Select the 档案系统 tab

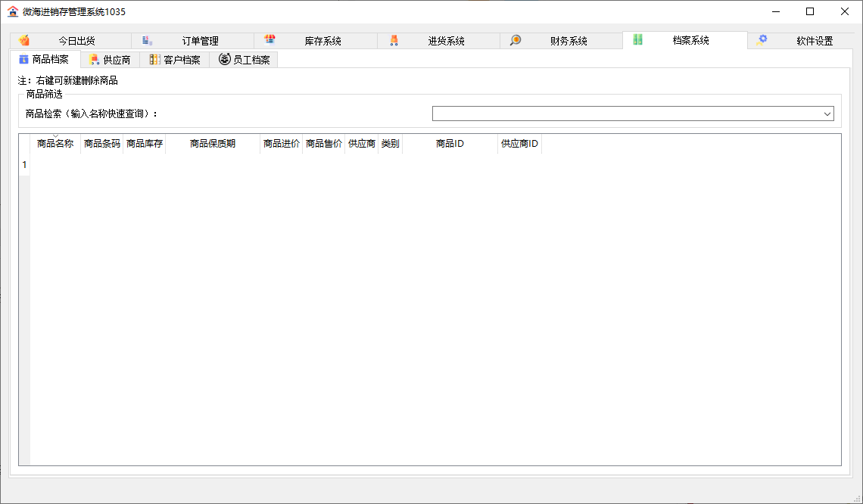coord(684,40)
